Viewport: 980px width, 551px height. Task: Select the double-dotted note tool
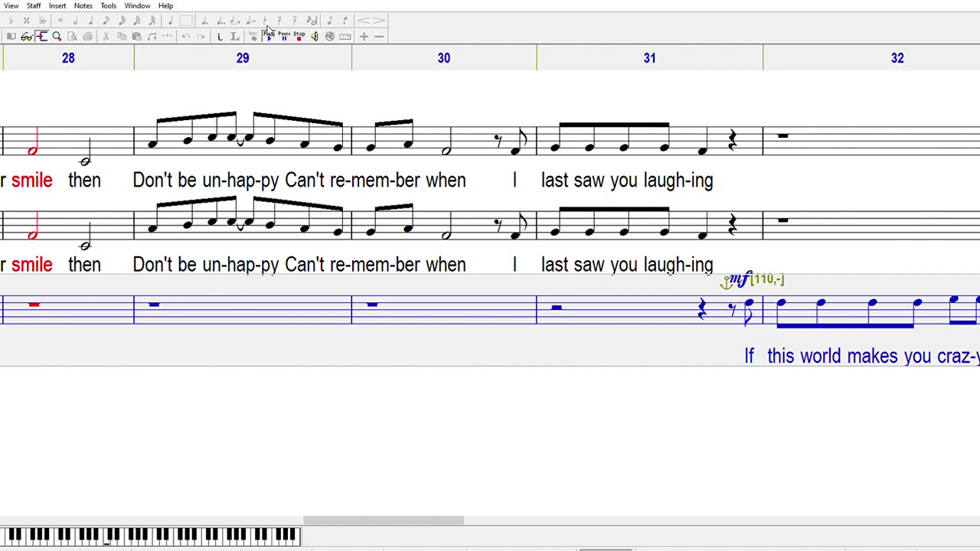220,21
